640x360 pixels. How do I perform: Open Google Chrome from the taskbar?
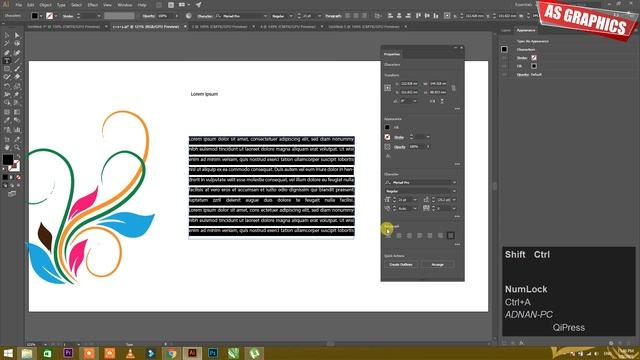(x=171, y=353)
